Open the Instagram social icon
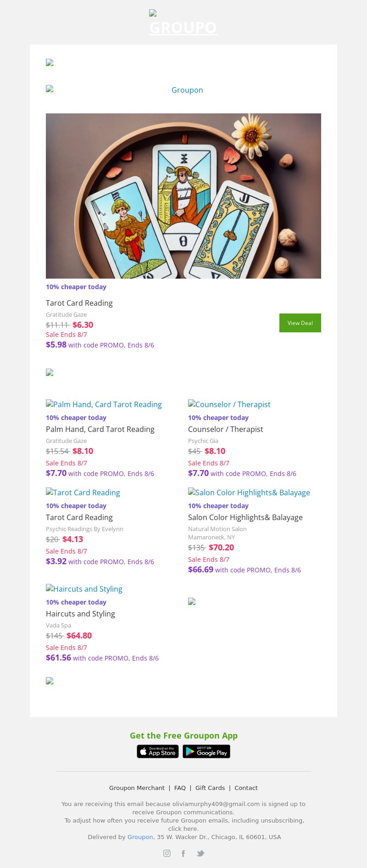Image resolution: width=367 pixels, height=868 pixels. tap(167, 853)
